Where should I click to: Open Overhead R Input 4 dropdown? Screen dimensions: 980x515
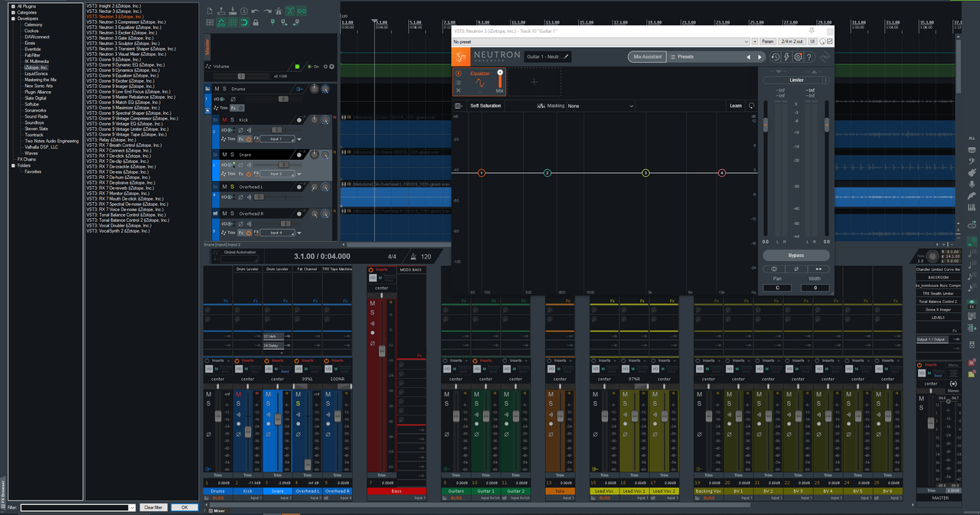[x=277, y=232]
